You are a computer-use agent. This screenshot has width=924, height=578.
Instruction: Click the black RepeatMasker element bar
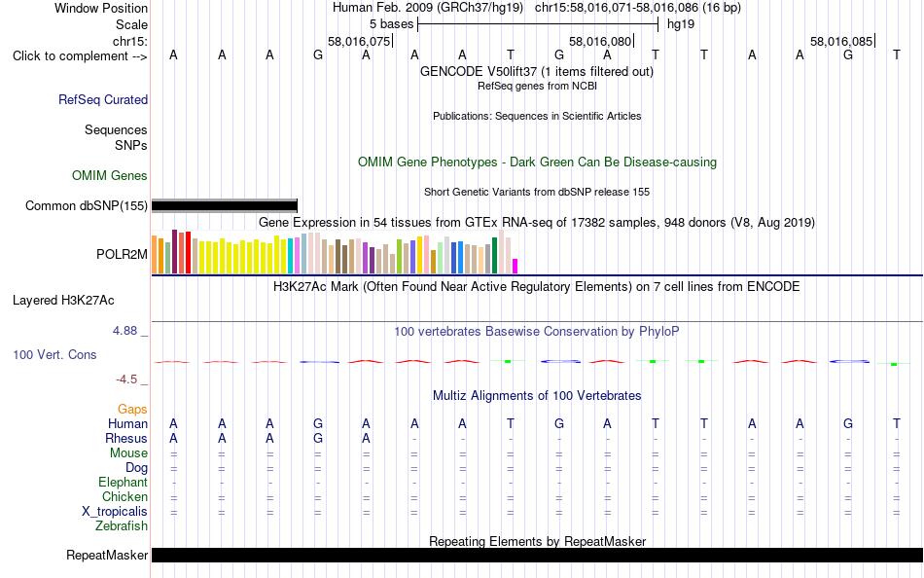tap(537, 555)
